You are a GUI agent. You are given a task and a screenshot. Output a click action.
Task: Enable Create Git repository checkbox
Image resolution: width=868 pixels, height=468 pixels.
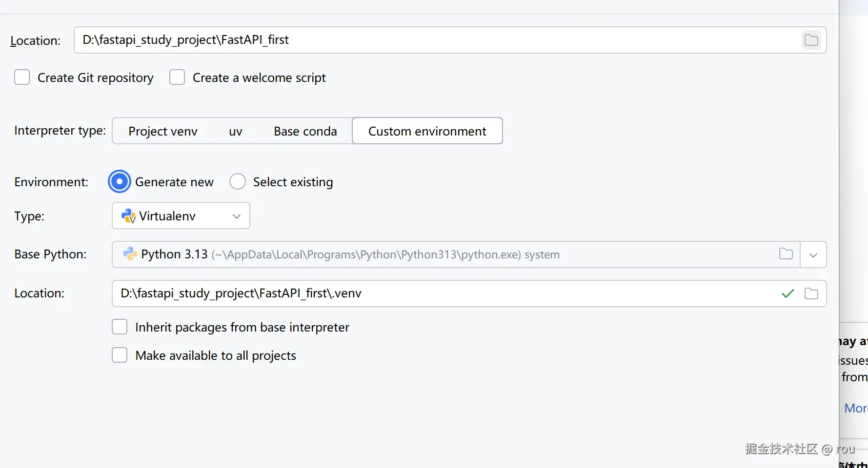(x=22, y=78)
